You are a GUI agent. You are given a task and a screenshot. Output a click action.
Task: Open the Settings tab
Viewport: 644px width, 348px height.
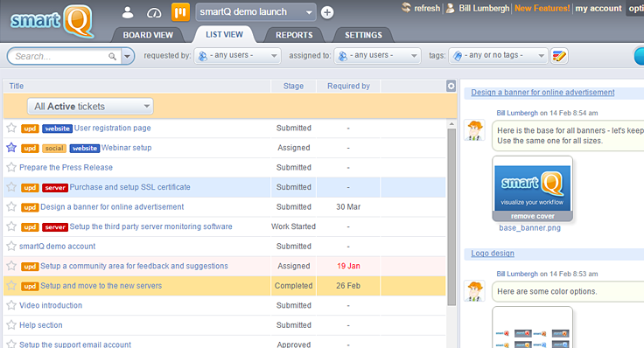point(363,35)
